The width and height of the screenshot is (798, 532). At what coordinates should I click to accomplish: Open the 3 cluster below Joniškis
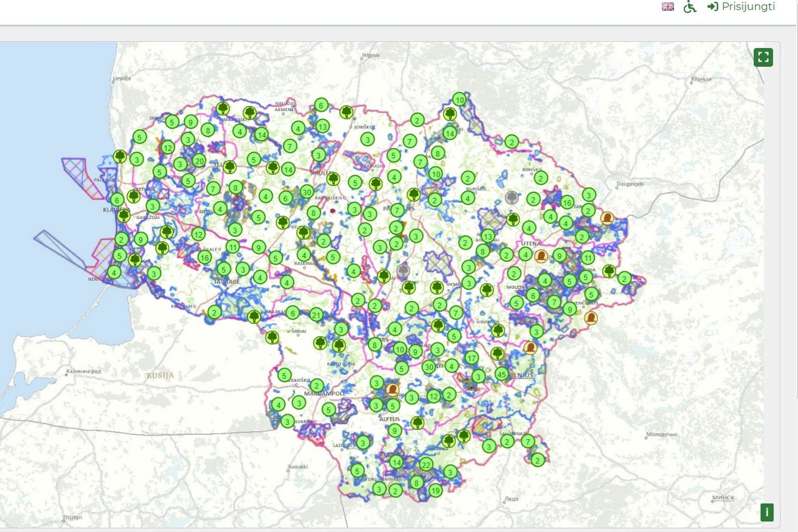click(x=367, y=140)
